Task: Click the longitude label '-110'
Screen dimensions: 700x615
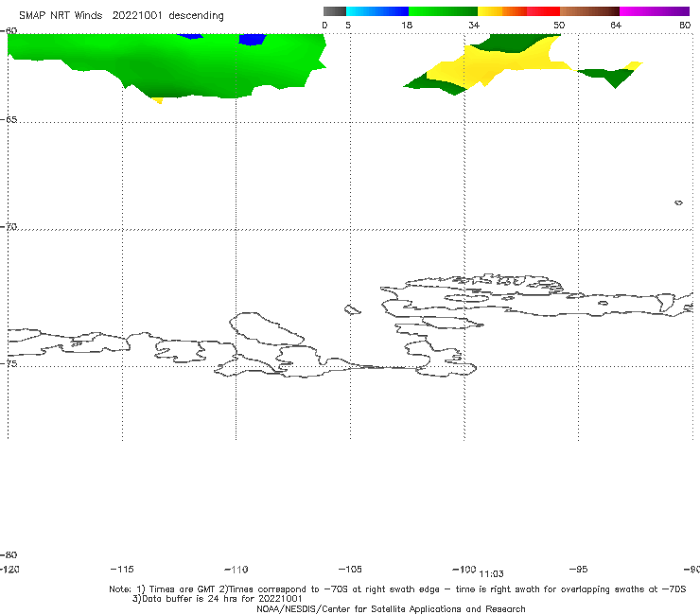Action: [x=236, y=570]
